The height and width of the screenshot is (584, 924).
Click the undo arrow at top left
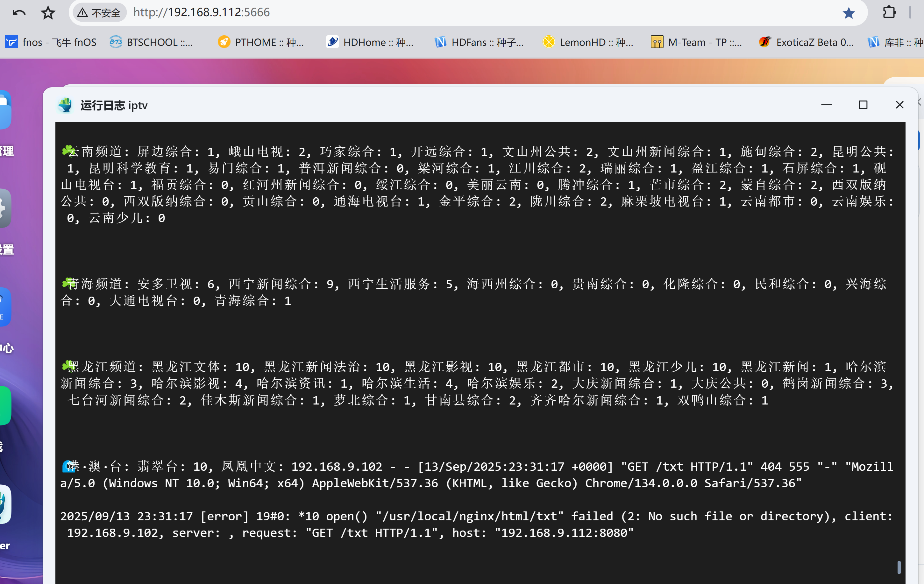pyautogui.click(x=18, y=12)
